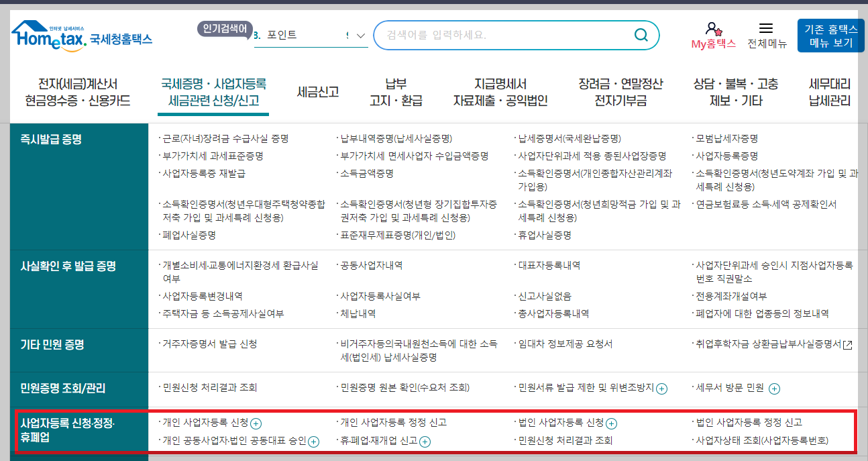Viewport: 868px width, 461px height.
Task: Expand plus icon beside 휴·폐업·재개업 신고
Action: click(x=425, y=442)
